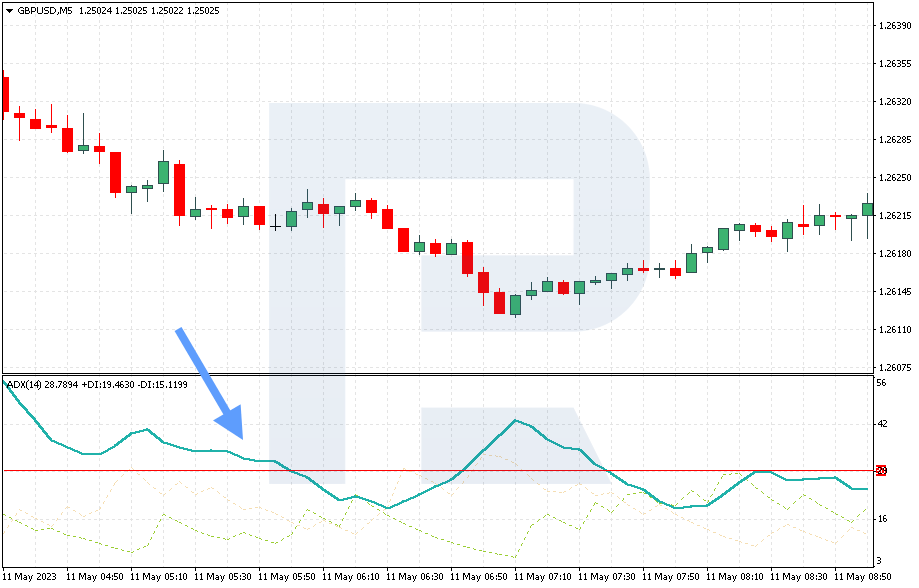The image size is (919, 588).
Task: Click the 42 value on indicator scale
Action: 881,424
